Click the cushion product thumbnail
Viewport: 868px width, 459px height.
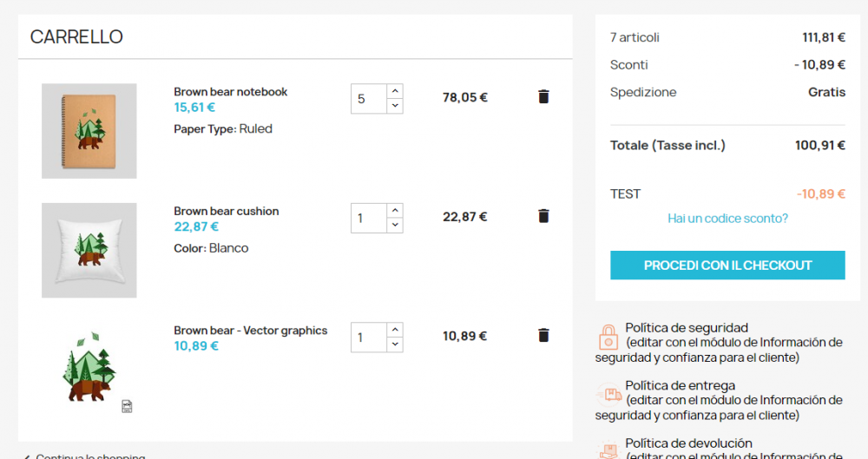tap(89, 250)
